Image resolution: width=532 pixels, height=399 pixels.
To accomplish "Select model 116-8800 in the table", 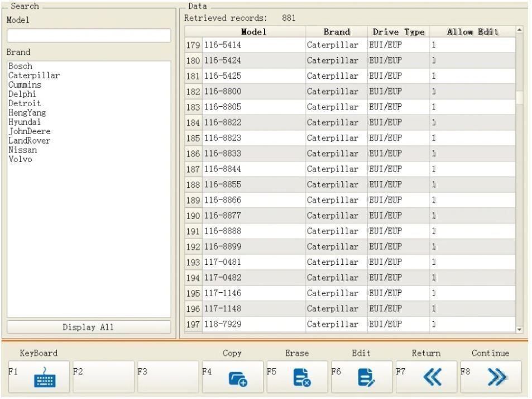I will (254, 91).
